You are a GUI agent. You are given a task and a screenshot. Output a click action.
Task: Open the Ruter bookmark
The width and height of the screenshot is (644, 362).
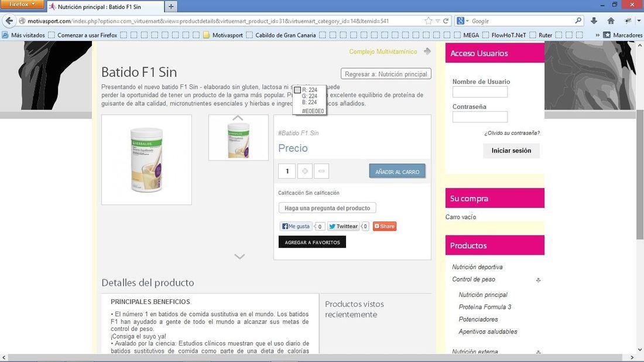point(541,35)
